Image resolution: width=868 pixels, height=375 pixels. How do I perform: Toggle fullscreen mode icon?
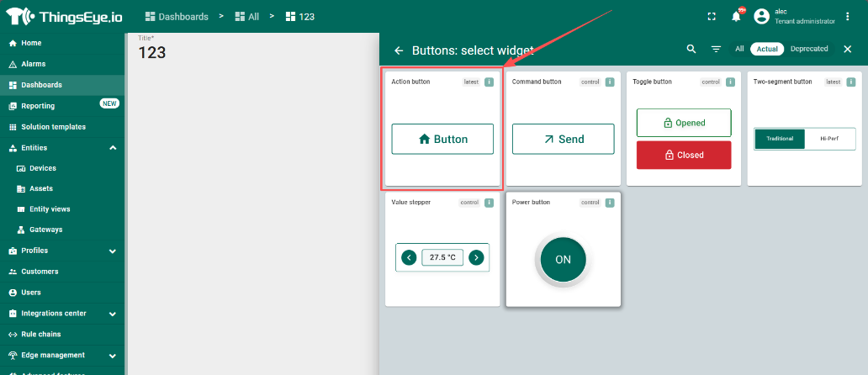[712, 16]
